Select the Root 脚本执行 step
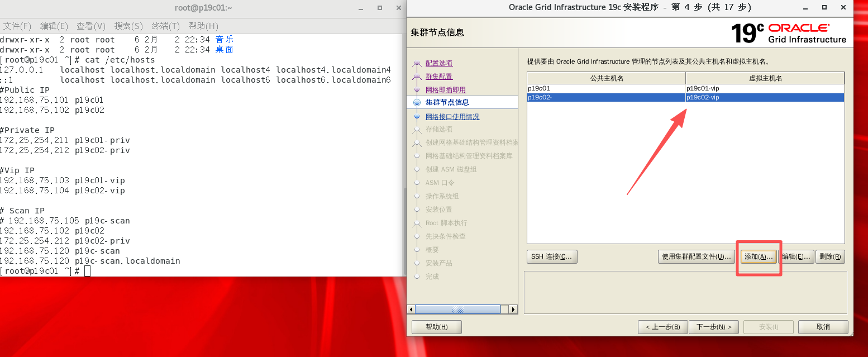Image resolution: width=868 pixels, height=357 pixels. (x=446, y=223)
